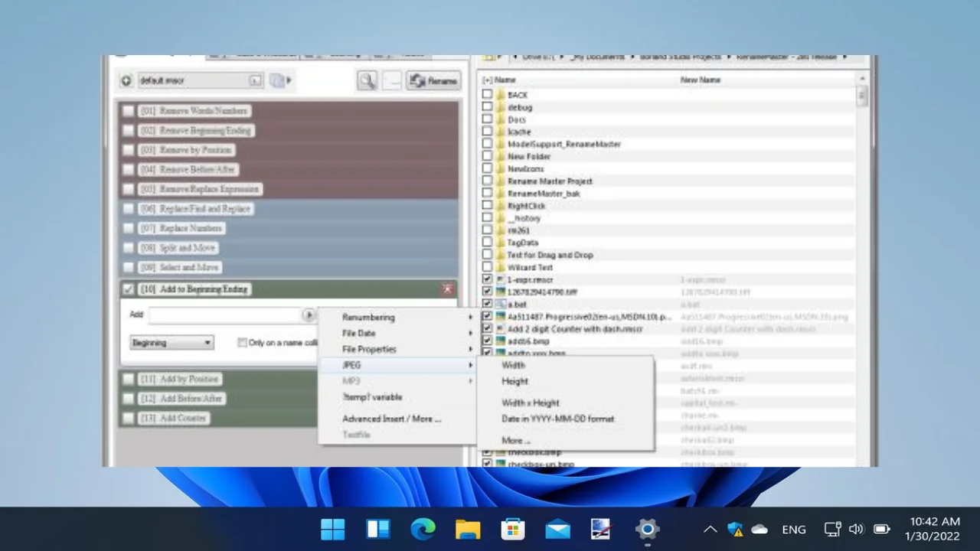Viewport: 980px width, 551px height.
Task: Open the Windows Start menu
Action: pos(333,529)
